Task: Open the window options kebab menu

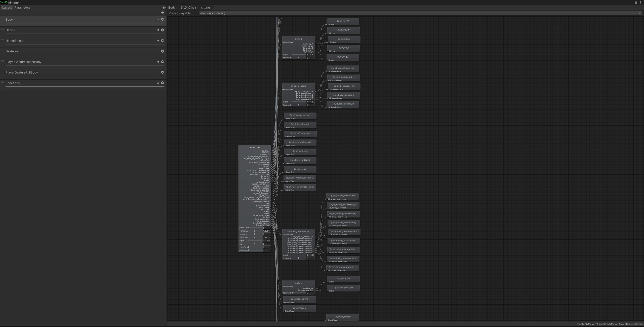Action: coord(640,2)
